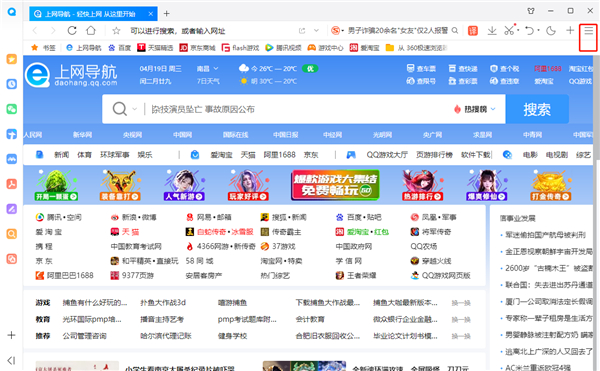Open the 免费畅玩 game banner
The height and width of the screenshot is (371, 600).
point(335,185)
